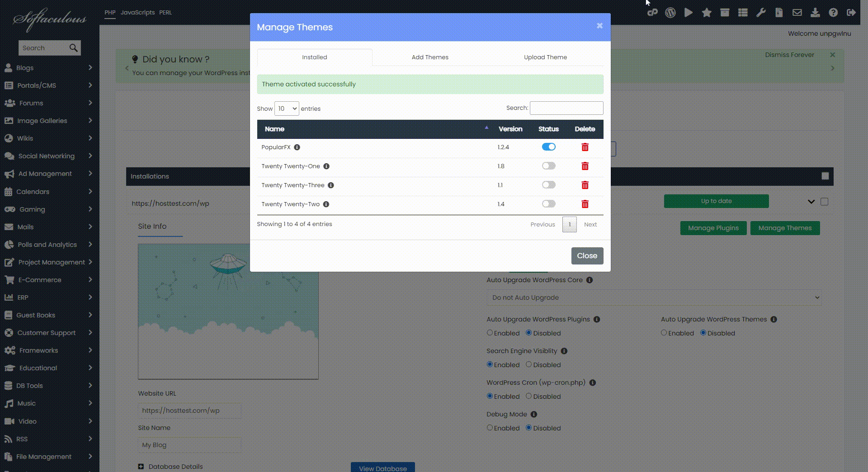Click Dismiss Forever link

[789, 55]
